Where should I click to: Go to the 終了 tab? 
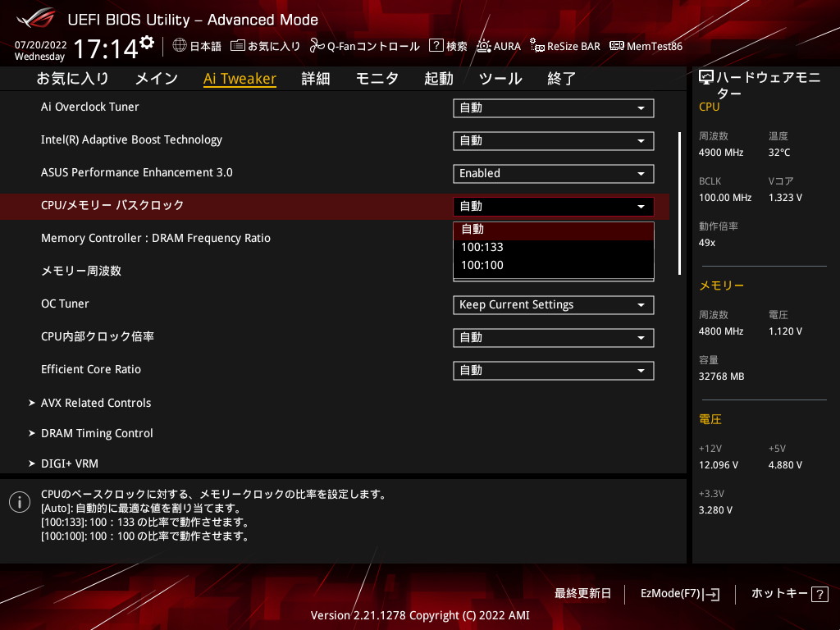tap(561, 79)
